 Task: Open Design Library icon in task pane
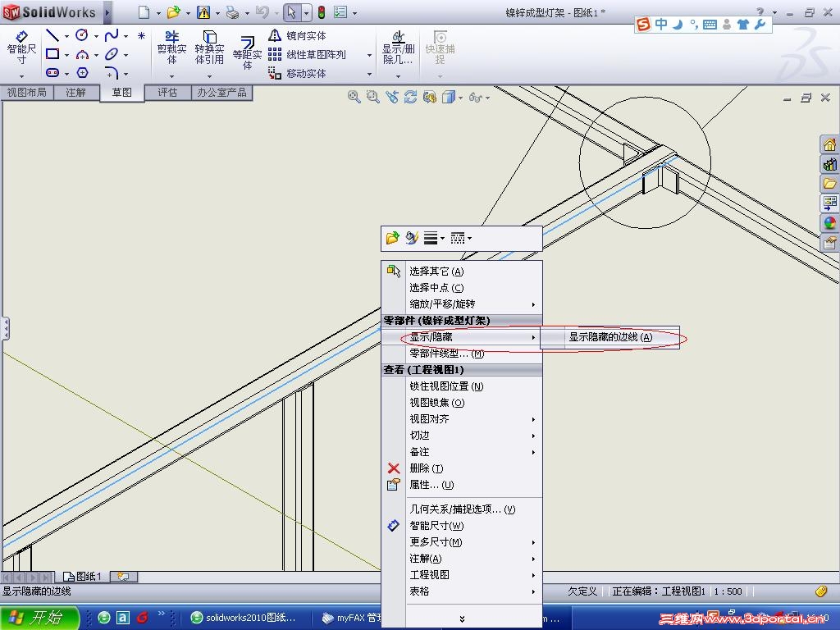tap(829, 164)
